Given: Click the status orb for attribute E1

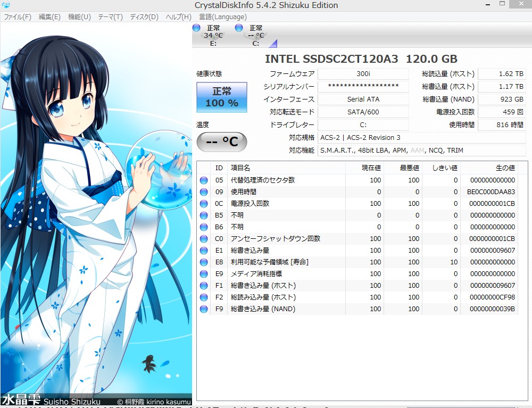Looking at the screenshot, I should pos(204,251).
